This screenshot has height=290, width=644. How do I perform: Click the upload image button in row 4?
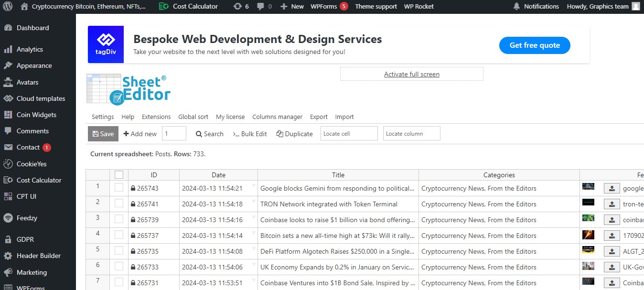point(612,236)
